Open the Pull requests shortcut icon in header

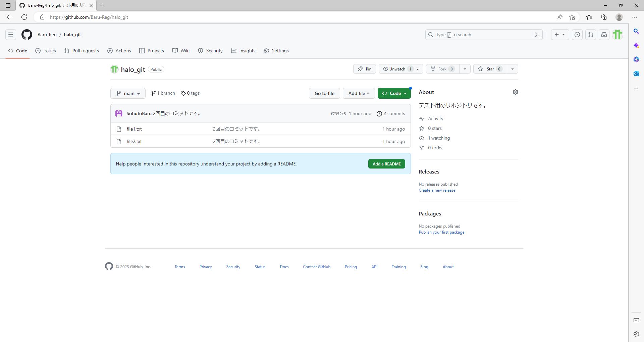591,35
